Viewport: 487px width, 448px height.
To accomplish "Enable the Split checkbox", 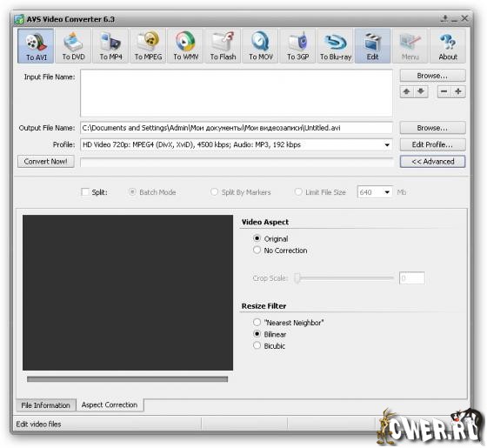I will [x=85, y=192].
